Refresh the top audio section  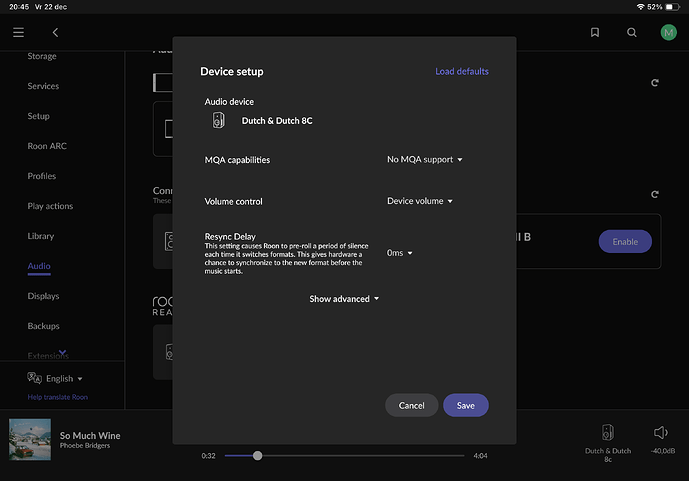point(655,83)
